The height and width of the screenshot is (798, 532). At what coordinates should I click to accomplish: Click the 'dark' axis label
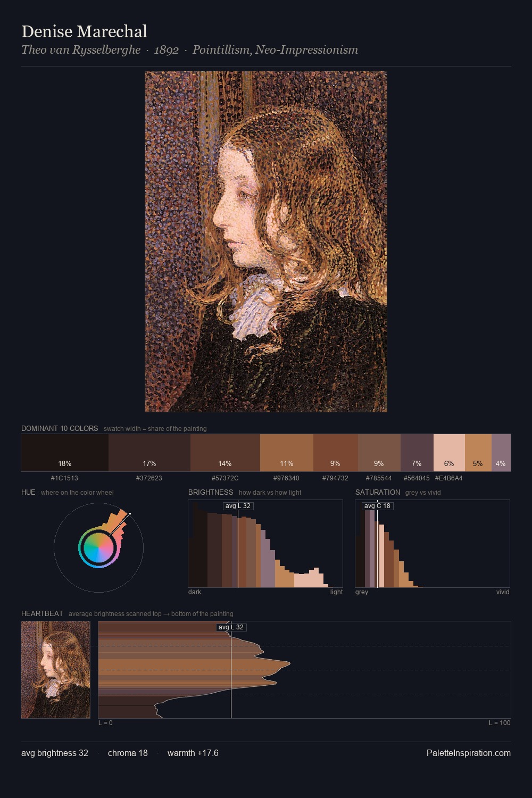coord(195,592)
